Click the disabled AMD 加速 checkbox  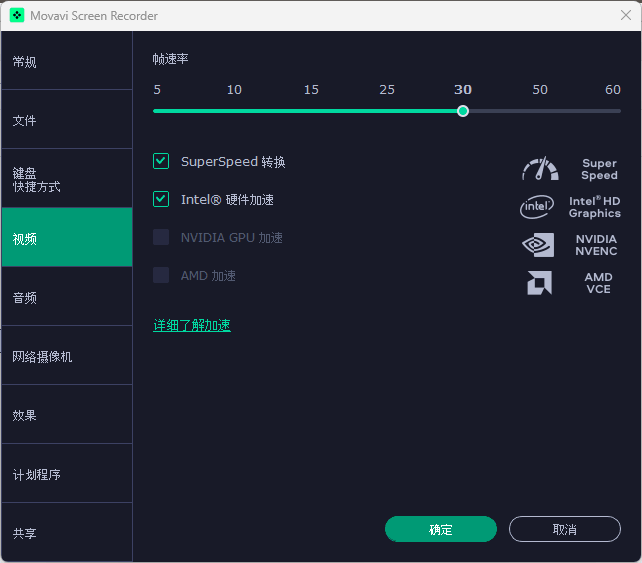(x=161, y=275)
